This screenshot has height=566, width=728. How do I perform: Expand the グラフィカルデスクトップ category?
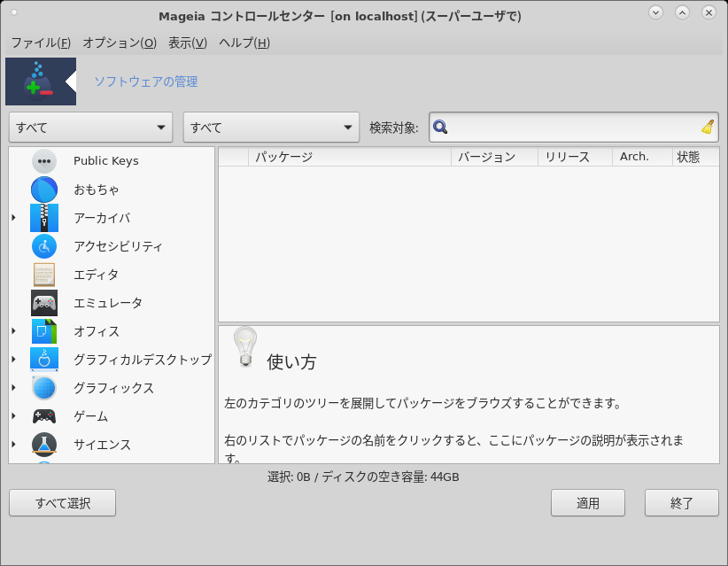point(13,359)
